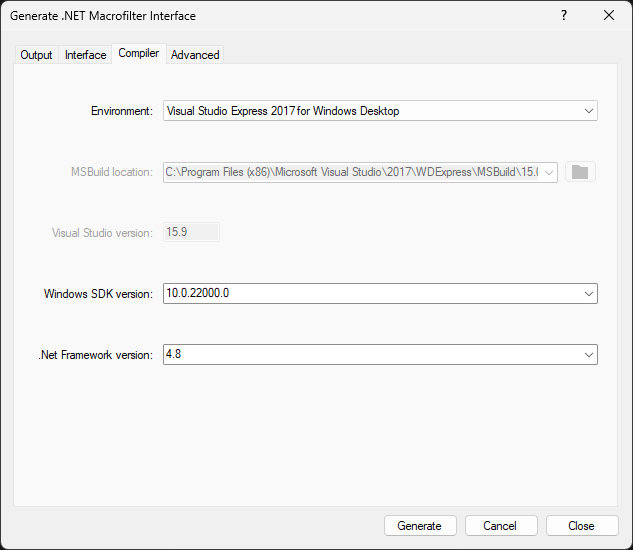Click the 4.8 framework version text field
The image size is (633, 550).
point(370,355)
